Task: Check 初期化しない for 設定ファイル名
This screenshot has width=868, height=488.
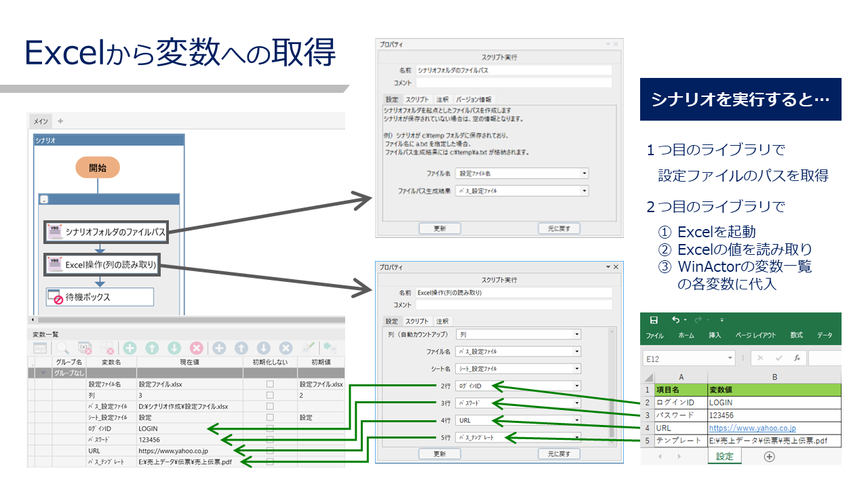Action: pos(270,385)
